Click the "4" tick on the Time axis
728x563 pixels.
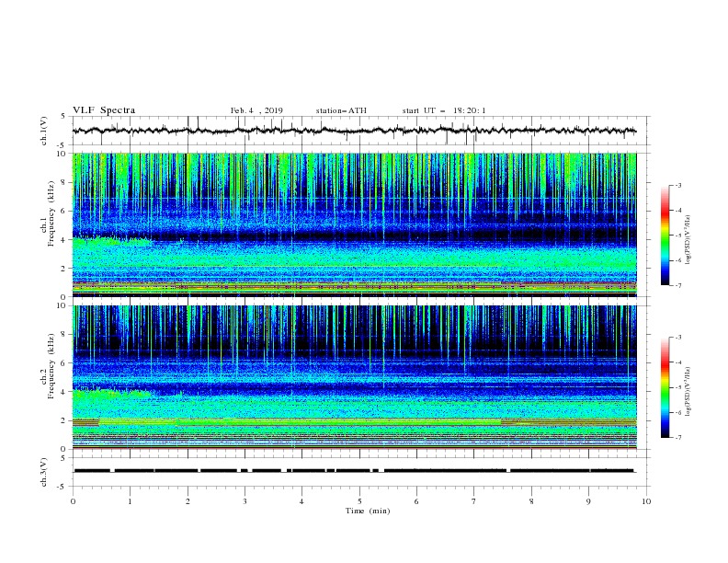pos(301,501)
